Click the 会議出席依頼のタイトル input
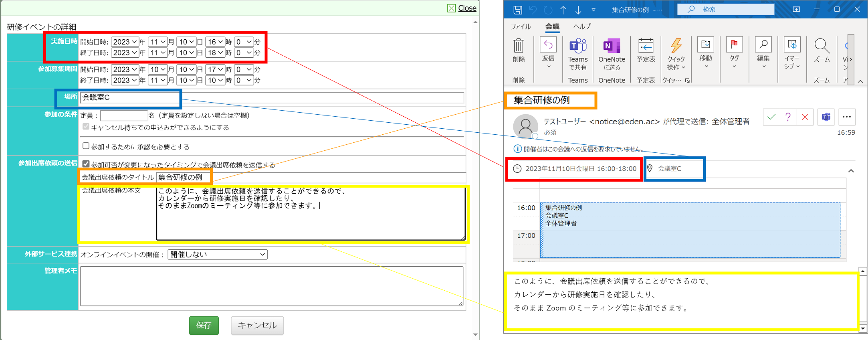 (x=311, y=177)
